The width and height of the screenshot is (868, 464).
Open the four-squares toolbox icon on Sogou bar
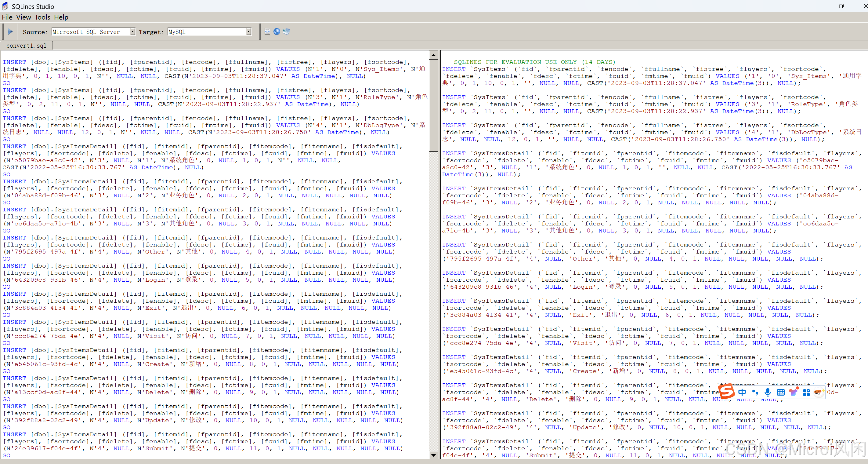(x=806, y=393)
